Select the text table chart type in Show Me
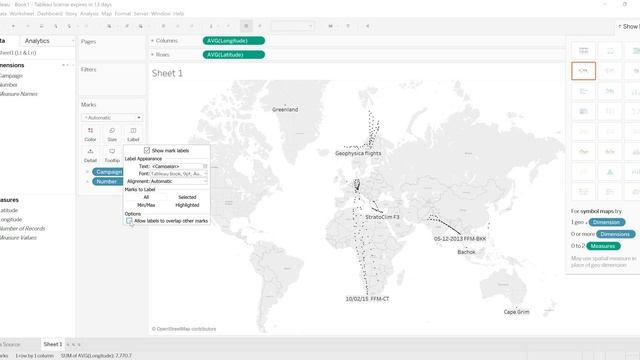Screen dimensions: 640x360 tap(583, 51)
